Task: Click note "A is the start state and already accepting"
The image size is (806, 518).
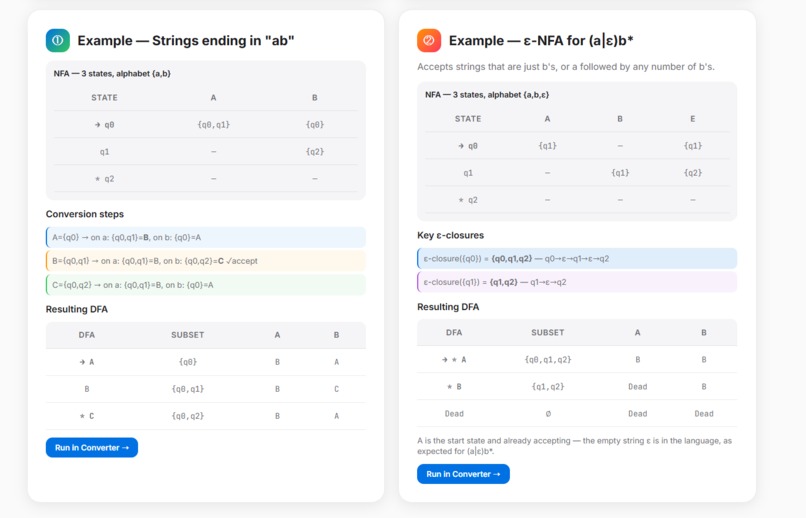Action: (574, 446)
